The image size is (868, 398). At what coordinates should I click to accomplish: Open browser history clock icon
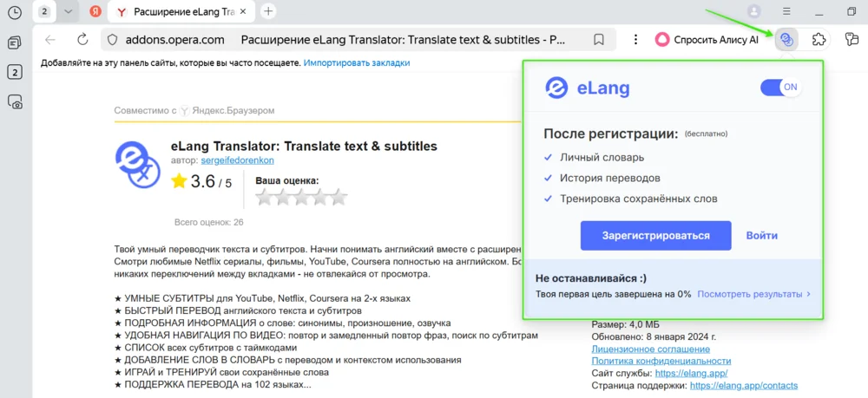[x=15, y=11]
